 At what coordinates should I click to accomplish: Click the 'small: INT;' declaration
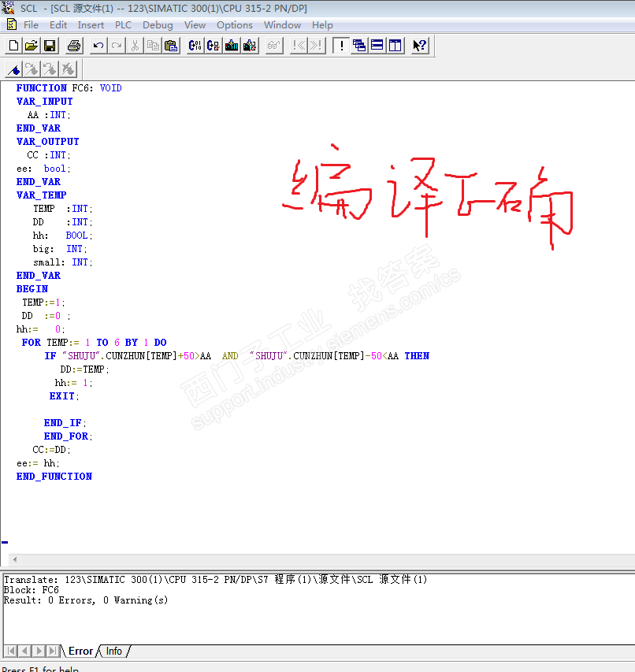62,262
